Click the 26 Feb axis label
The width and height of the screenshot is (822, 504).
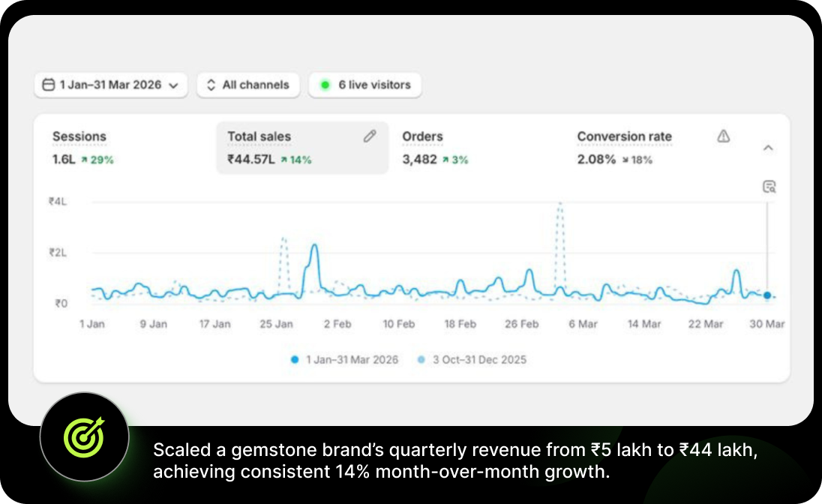coord(521,324)
